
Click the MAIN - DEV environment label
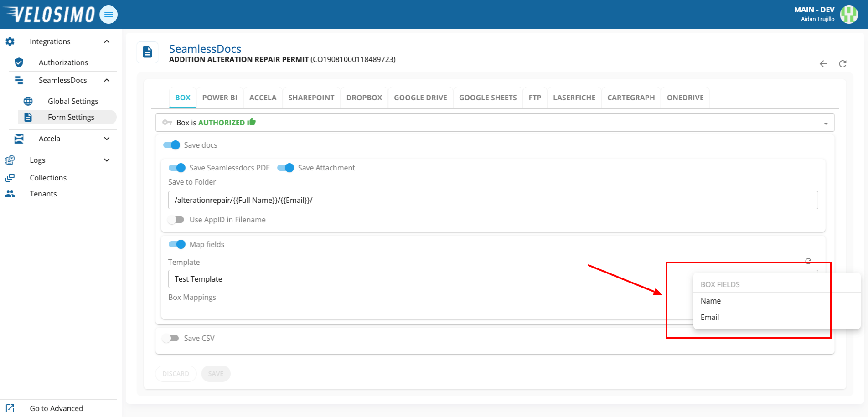[814, 10]
